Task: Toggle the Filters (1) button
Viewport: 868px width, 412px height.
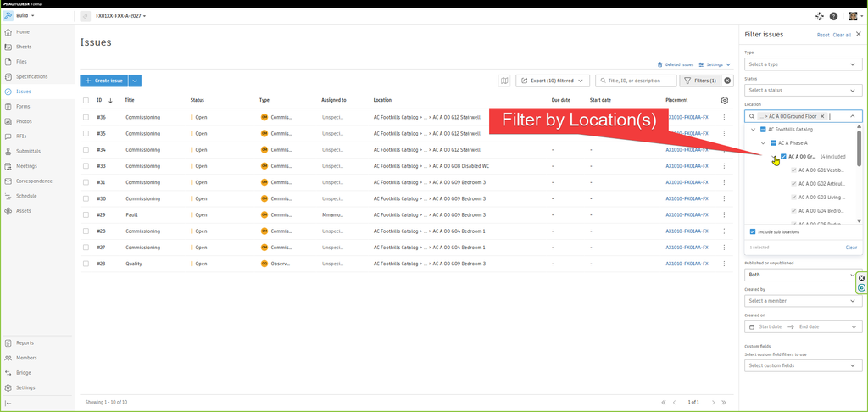Action: pos(700,81)
